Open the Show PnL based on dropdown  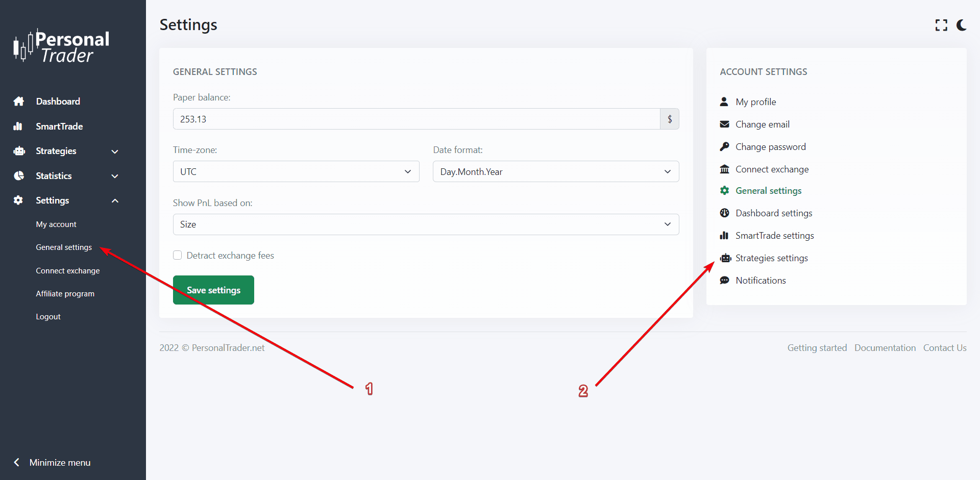pyautogui.click(x=426, y=224)
